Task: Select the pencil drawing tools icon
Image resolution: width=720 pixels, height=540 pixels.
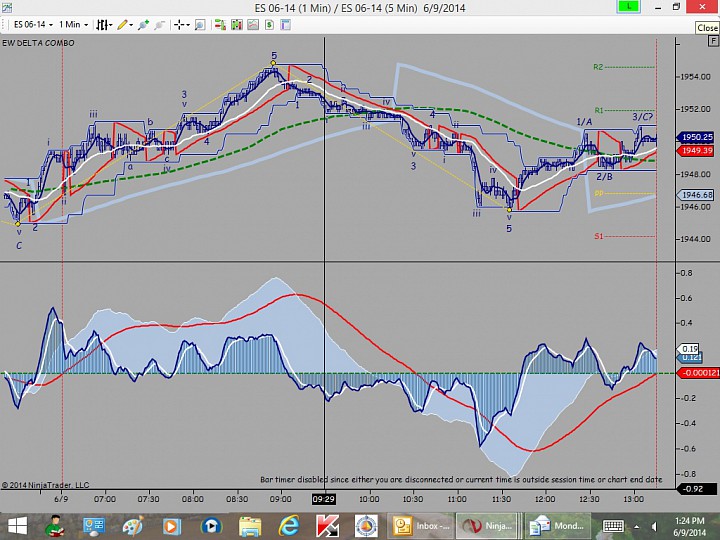Action: [x=123, y=25]
